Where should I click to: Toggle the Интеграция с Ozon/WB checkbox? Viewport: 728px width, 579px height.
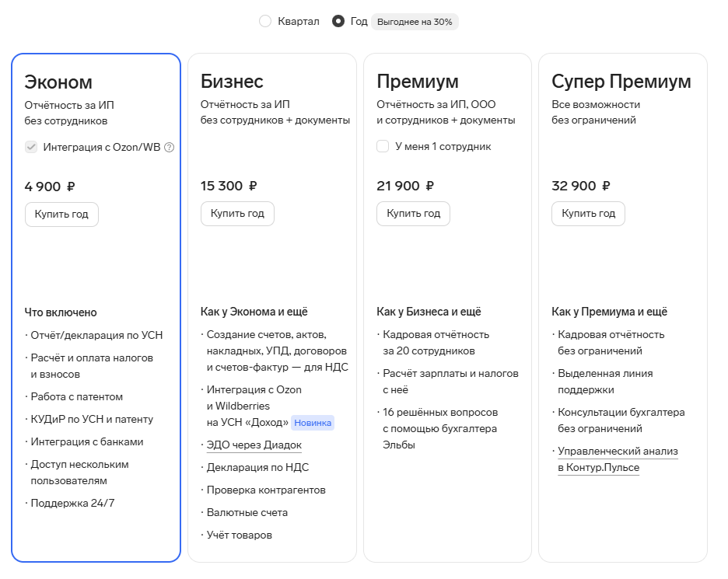tap(31, 147)
